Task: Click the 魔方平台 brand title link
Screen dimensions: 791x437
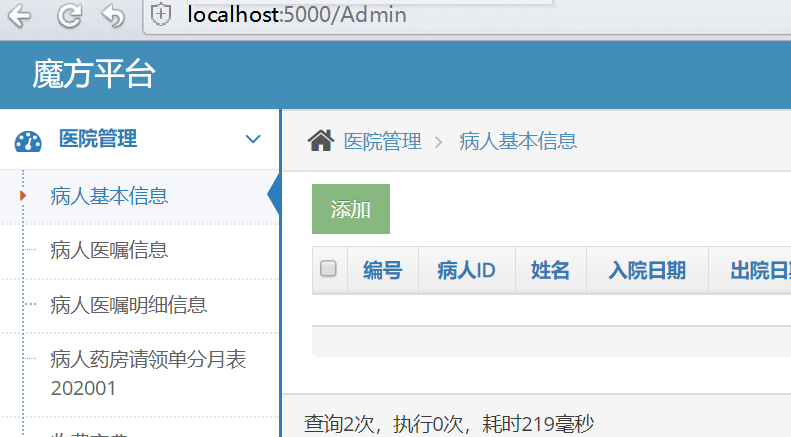Action: pyautogui.click(x=94, y=75)
